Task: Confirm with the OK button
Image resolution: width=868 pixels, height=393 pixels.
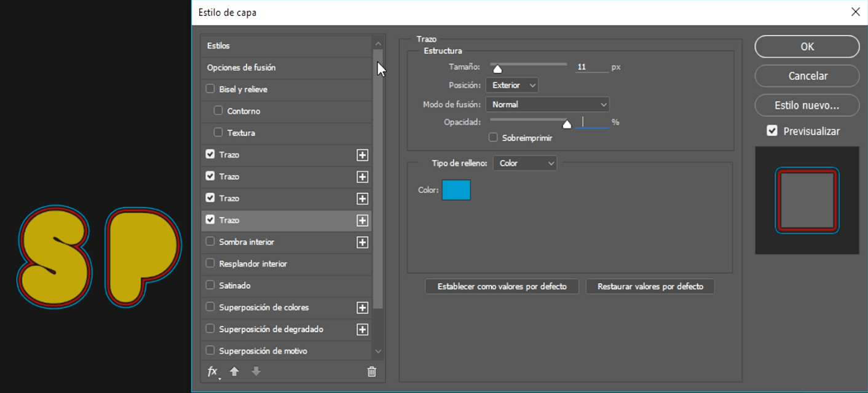Action: click(x=807, y=47)
